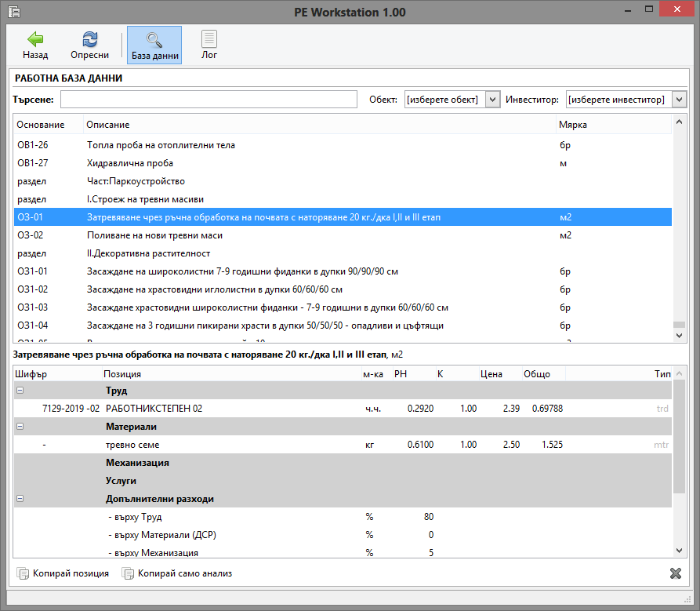
Task: Click the Опресни refresh icon
Action: click(x=89, y=39)
